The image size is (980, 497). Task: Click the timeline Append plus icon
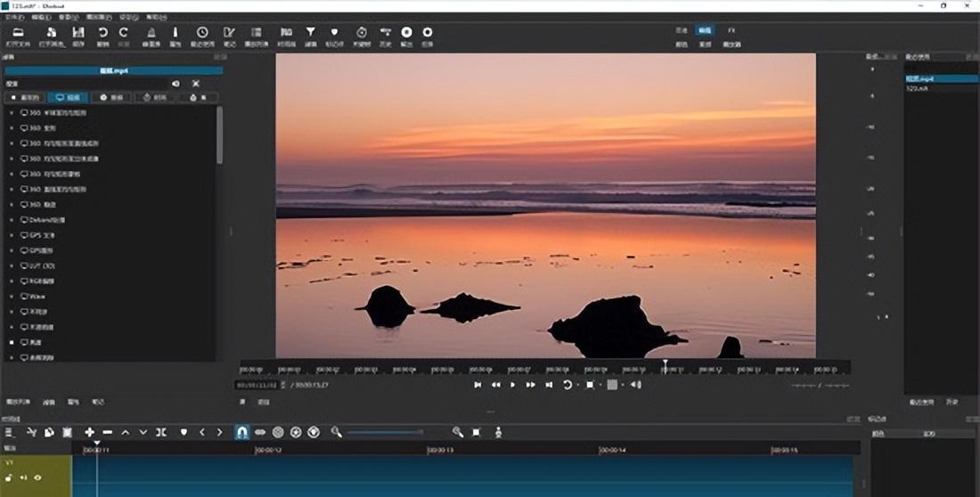[90, 432]
